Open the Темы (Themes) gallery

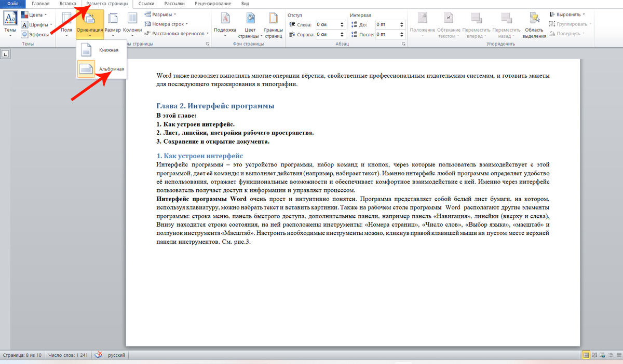(x=10, y=23)
